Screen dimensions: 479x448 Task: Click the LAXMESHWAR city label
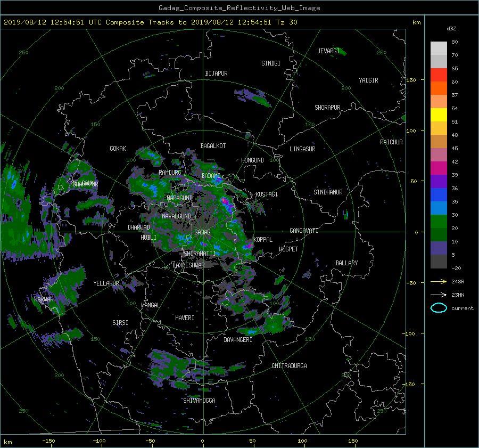point(188,265)
